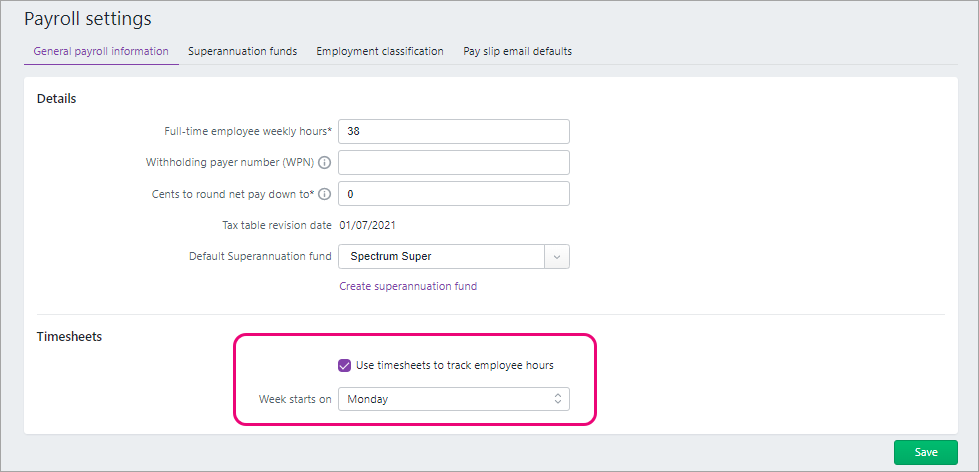
Task: Expand the Default Superannuation fund chevron arrow
Action: pyautogui.click(x=557, y=256)
